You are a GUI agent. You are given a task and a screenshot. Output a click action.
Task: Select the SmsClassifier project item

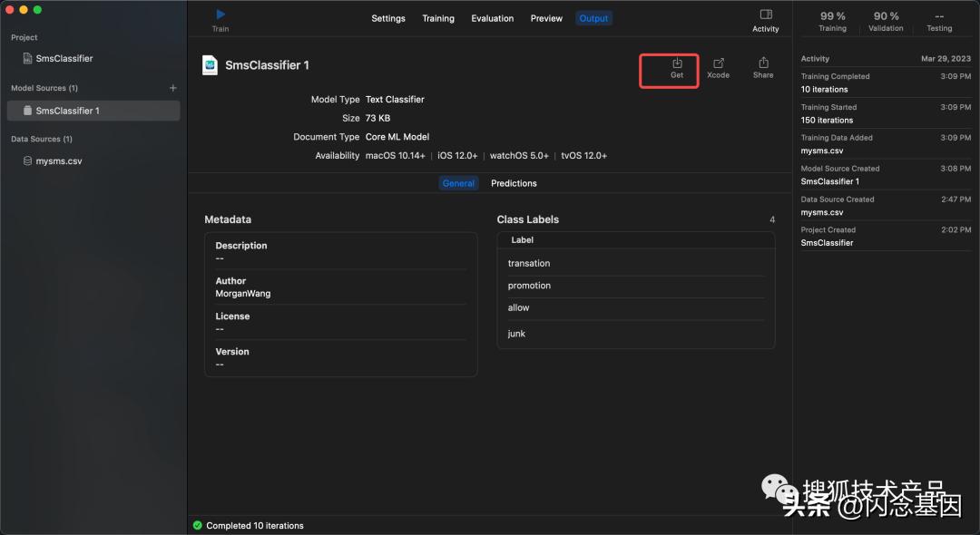64,58
